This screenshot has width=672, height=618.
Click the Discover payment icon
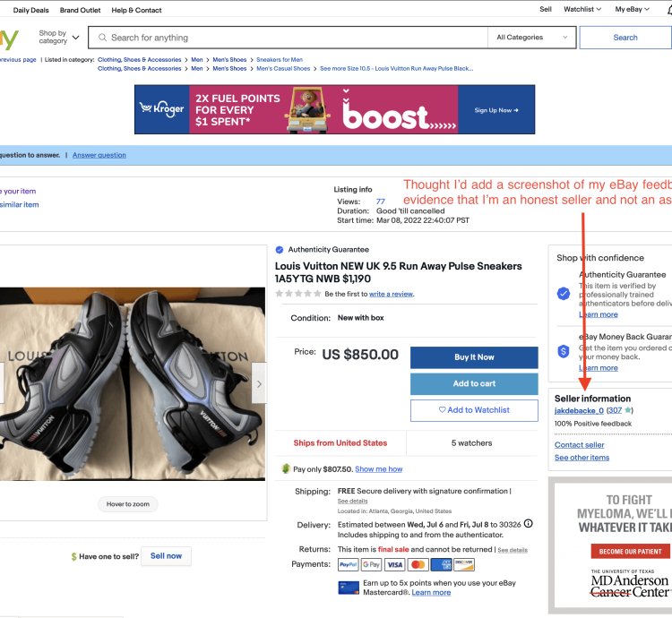tap(464, 564)
